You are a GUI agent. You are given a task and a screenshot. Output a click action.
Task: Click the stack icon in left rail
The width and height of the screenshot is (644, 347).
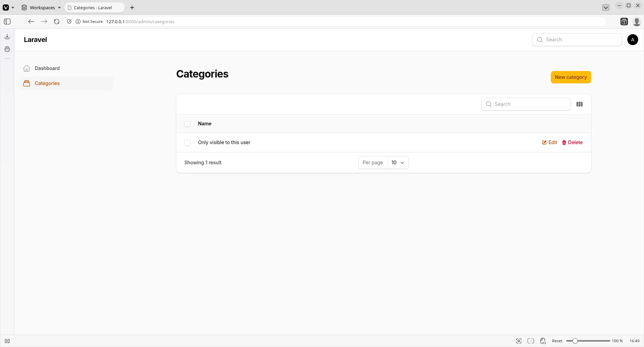pyautogui.click(x=7, y=49)
